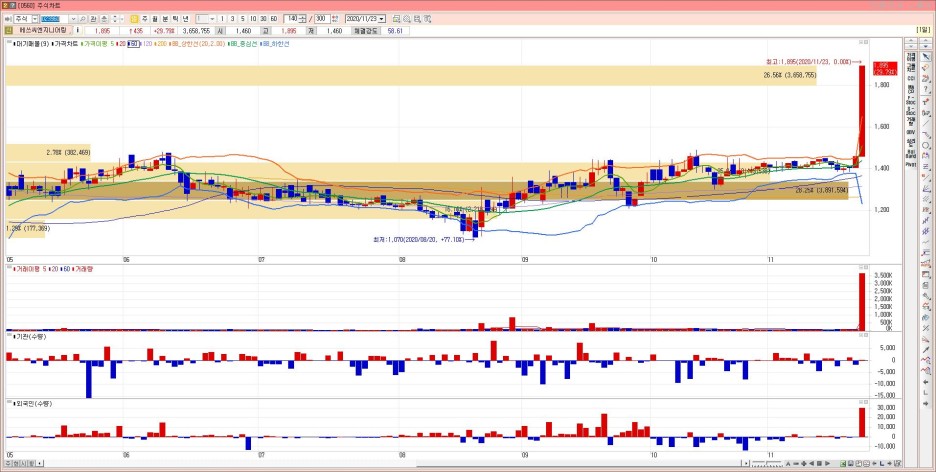Select the text T annotation tool
936x472 pixels.
[925, 101]
